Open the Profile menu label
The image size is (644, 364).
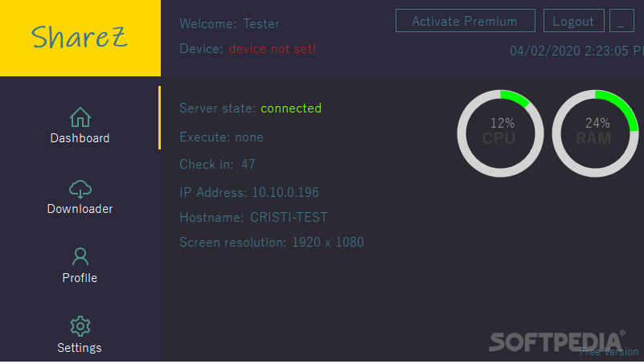[80, 278]
